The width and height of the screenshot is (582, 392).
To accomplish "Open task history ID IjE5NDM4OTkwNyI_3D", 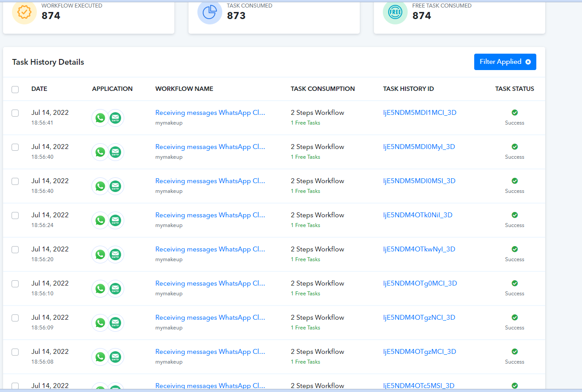I will pos(419,249).
